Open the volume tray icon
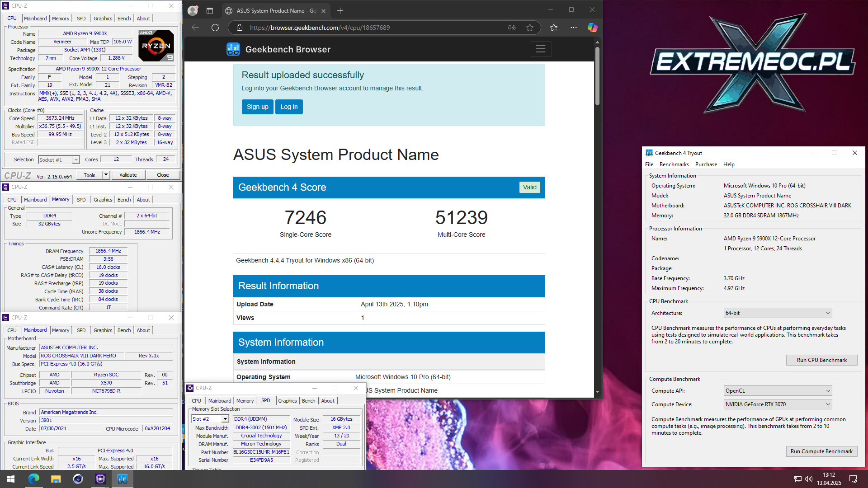Viewport: 868px width, 488px height. pos(809,479)
